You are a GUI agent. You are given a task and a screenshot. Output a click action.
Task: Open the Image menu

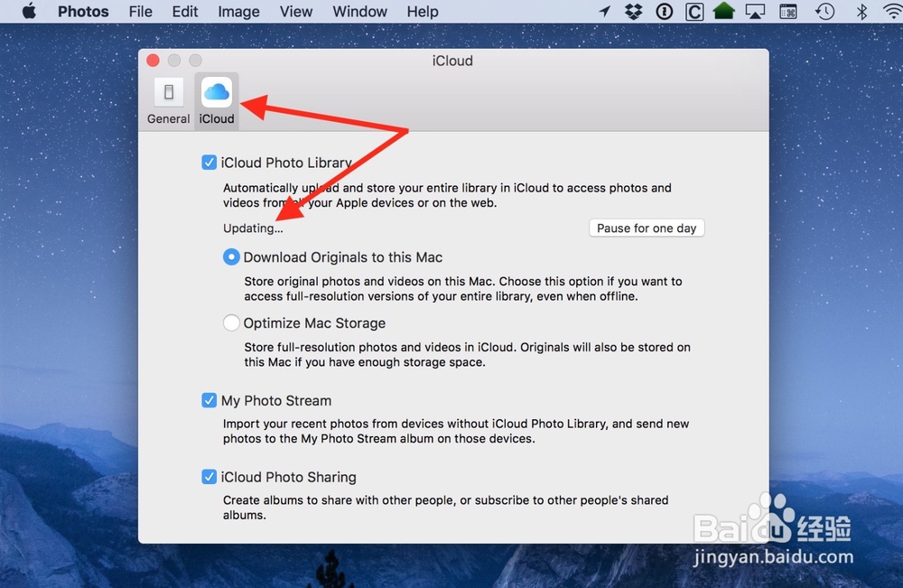pyautogui.click(x=238, y=12)
